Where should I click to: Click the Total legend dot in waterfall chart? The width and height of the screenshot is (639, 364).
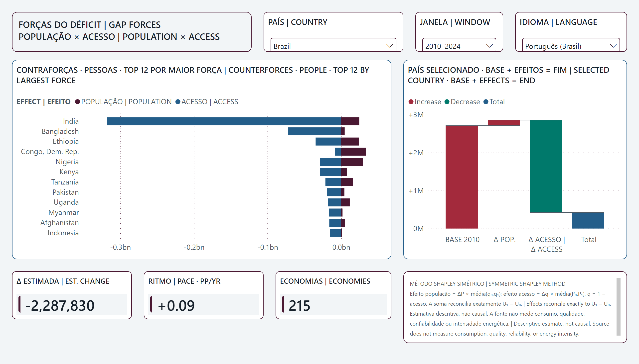click(x=486, y=102)
